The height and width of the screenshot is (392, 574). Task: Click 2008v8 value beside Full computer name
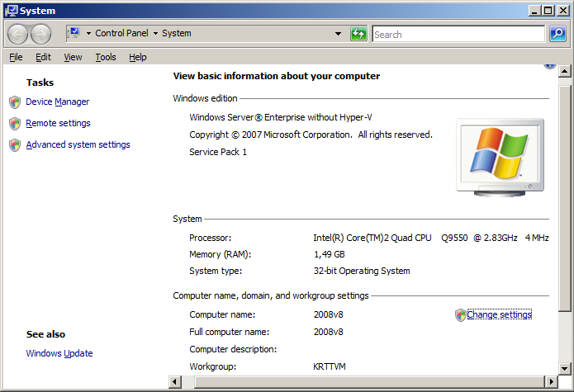click(x=329, y=332)
